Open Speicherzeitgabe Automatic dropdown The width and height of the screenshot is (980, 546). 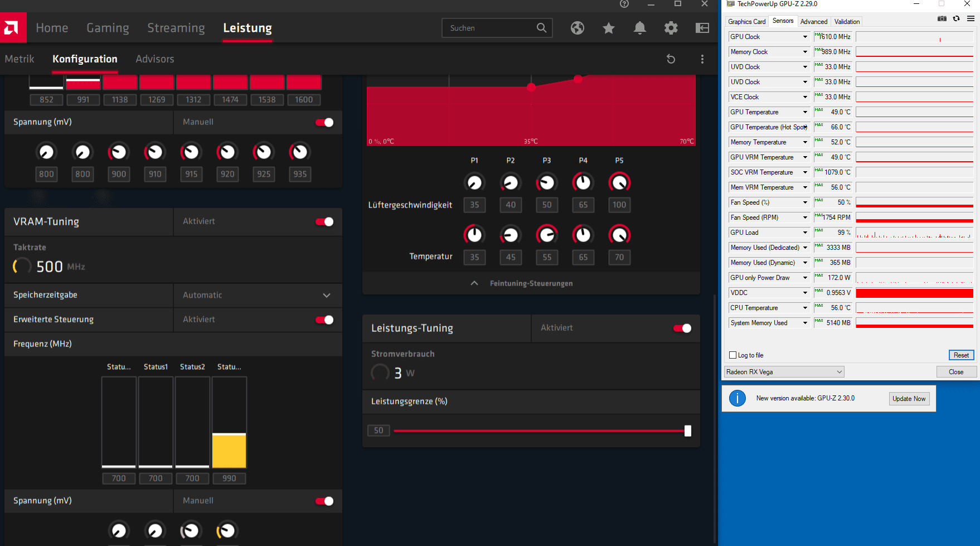258,295
